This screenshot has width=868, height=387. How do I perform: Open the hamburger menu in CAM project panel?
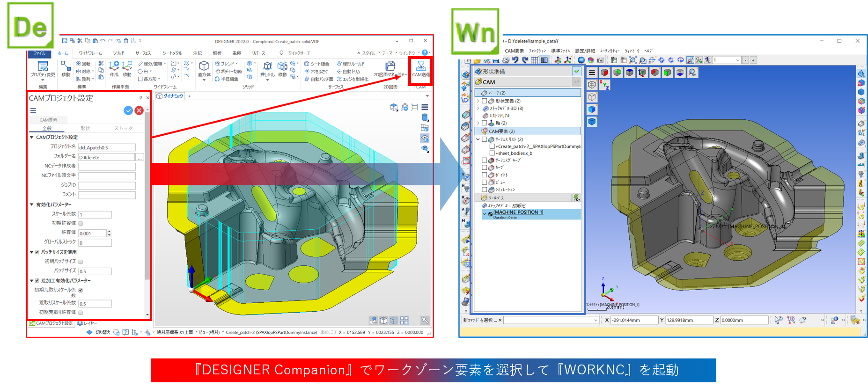pyautogui.click(x=33, y=110)
